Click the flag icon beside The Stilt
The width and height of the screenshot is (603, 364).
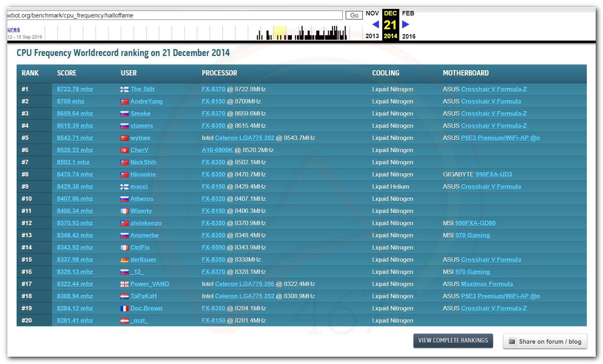[125, 89]
